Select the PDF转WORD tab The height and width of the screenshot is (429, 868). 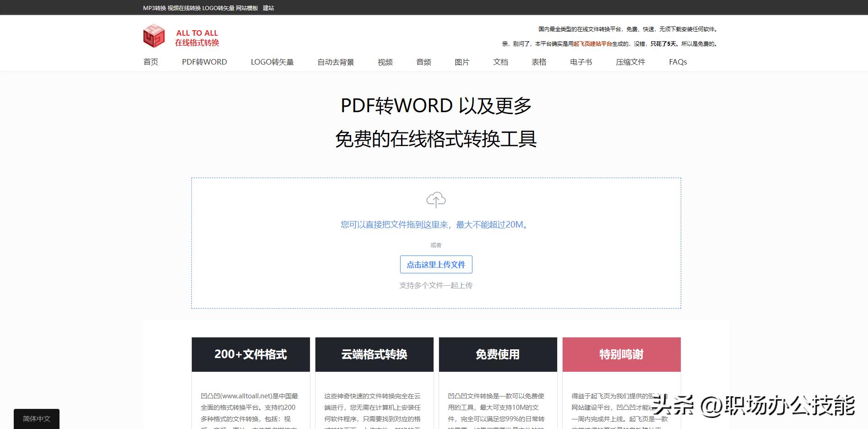(x=204, y=62)
